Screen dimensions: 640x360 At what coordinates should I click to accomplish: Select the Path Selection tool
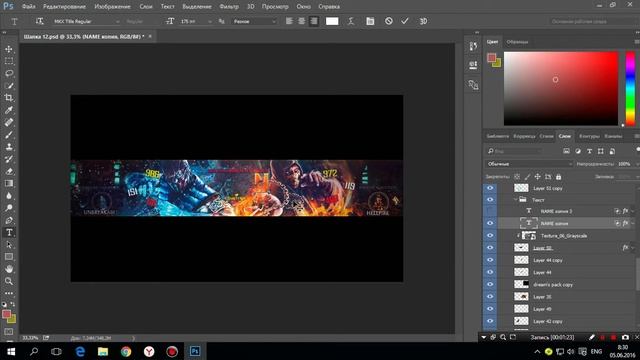pos(9,245)
